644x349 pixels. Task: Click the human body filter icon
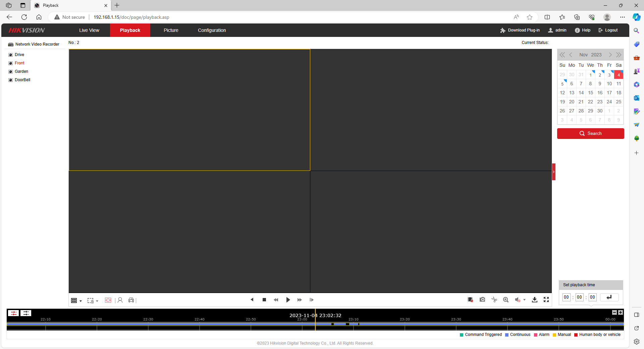120,300
